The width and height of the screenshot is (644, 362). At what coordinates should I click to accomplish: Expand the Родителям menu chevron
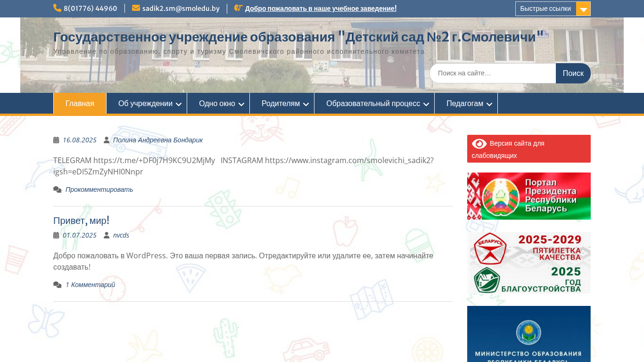pos(306,104)
